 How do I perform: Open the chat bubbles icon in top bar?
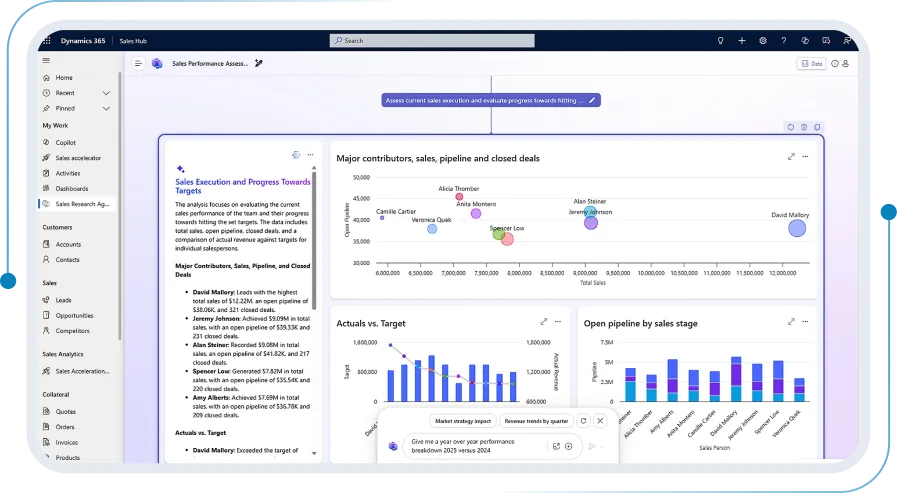pos(826,41)
